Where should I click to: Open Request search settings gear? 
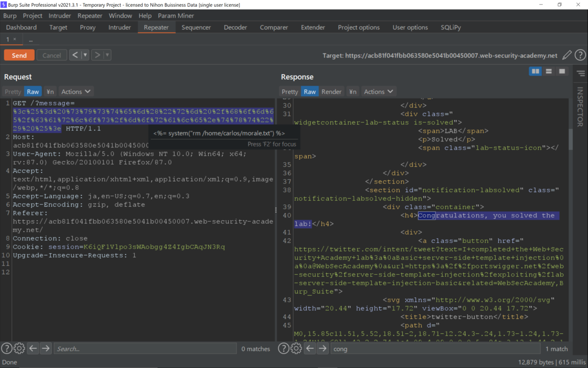(x=19, y=348)
